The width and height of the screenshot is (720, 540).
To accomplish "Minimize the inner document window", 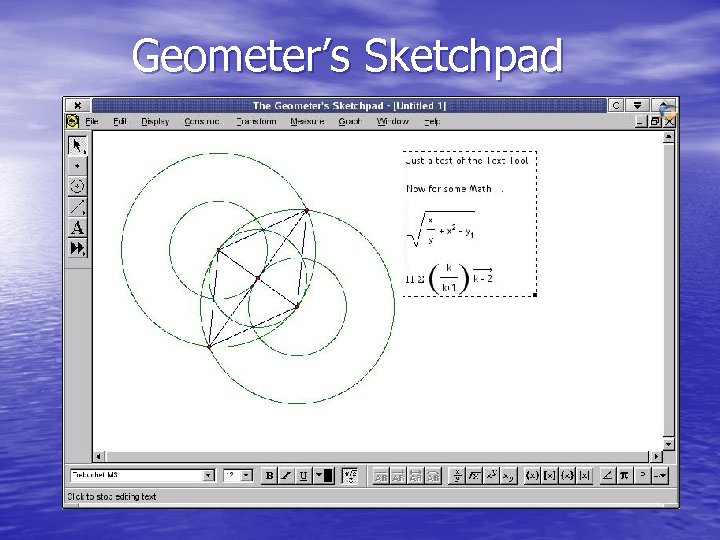I will tap(641, 122).
